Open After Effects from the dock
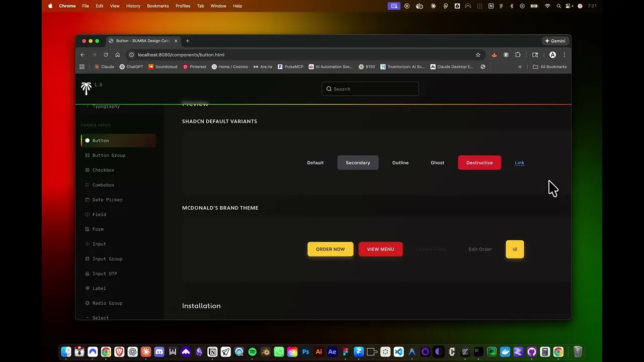This screenshot has height=362, width=644. click(x=332, y=352)
